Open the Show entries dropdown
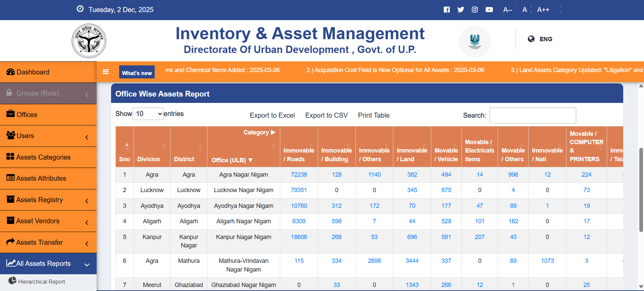The height and width of the screenshot is (291, 644). (x=148, y=114)
